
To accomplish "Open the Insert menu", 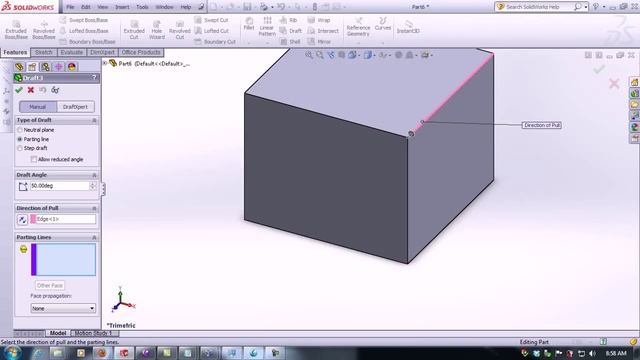I will click(x=122, y=7).
